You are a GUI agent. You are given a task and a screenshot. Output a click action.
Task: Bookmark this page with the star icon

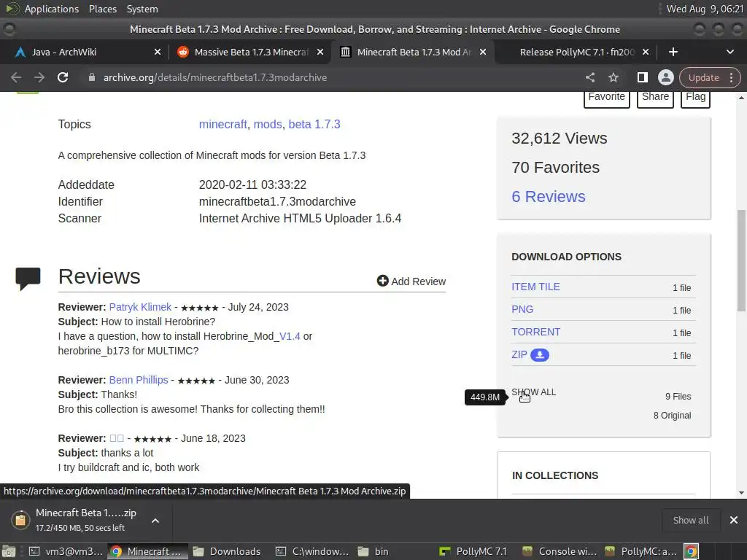click(613, 77)
